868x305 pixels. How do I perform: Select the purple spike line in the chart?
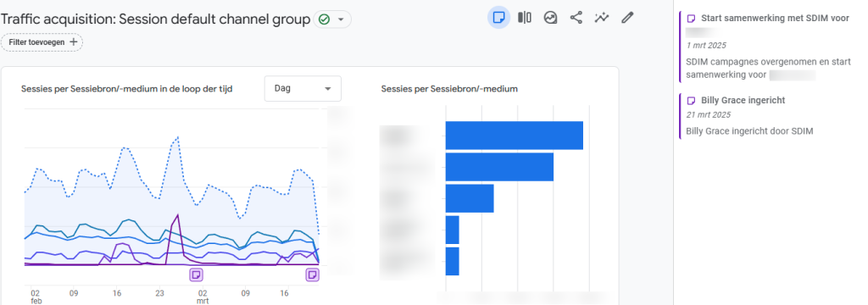point(177,216)
